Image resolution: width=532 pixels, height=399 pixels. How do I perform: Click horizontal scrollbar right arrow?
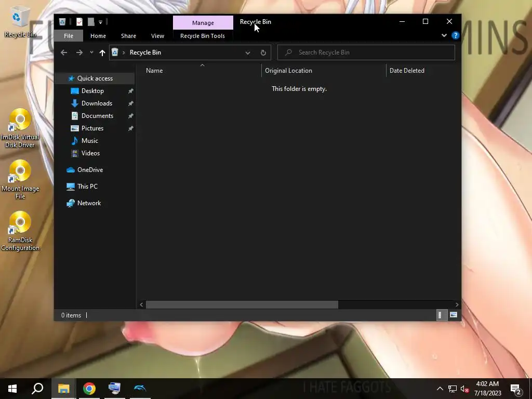pos(457,304)
